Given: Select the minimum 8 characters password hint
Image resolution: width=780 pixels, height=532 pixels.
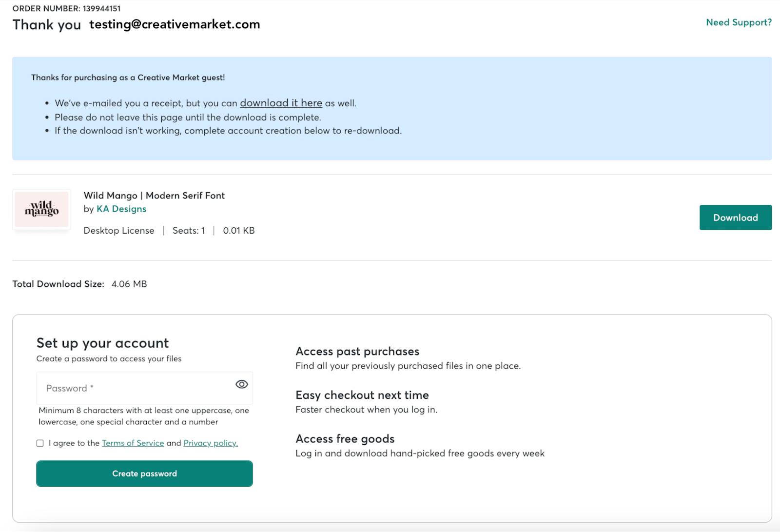Looking at the screenshot, I should click(144, 416).
